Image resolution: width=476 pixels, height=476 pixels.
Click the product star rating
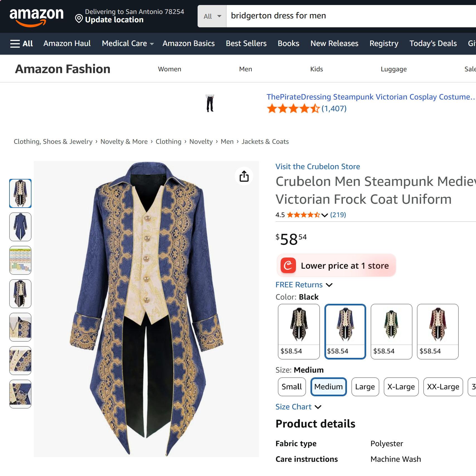[303, 215]
